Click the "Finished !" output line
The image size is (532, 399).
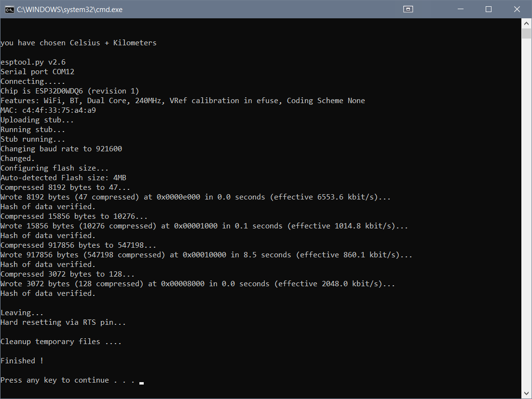22,361
